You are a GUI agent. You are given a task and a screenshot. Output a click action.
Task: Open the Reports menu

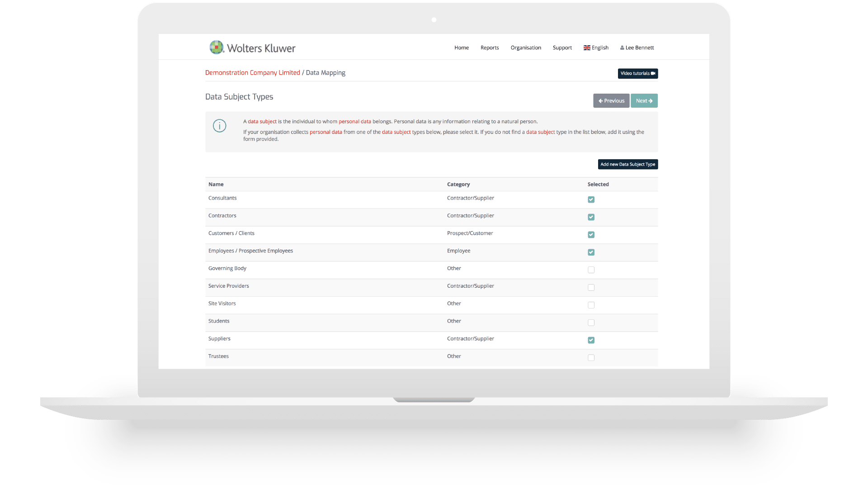(x=490, y=47)
